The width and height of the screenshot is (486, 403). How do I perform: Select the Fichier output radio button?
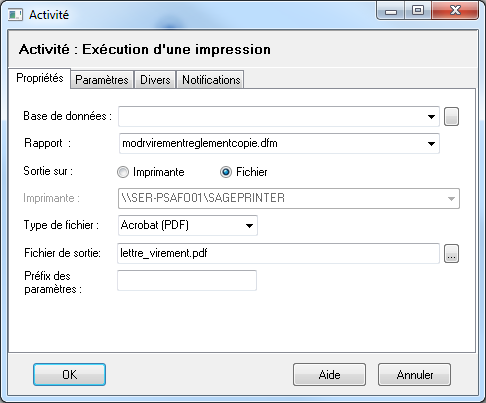[226, 172]
